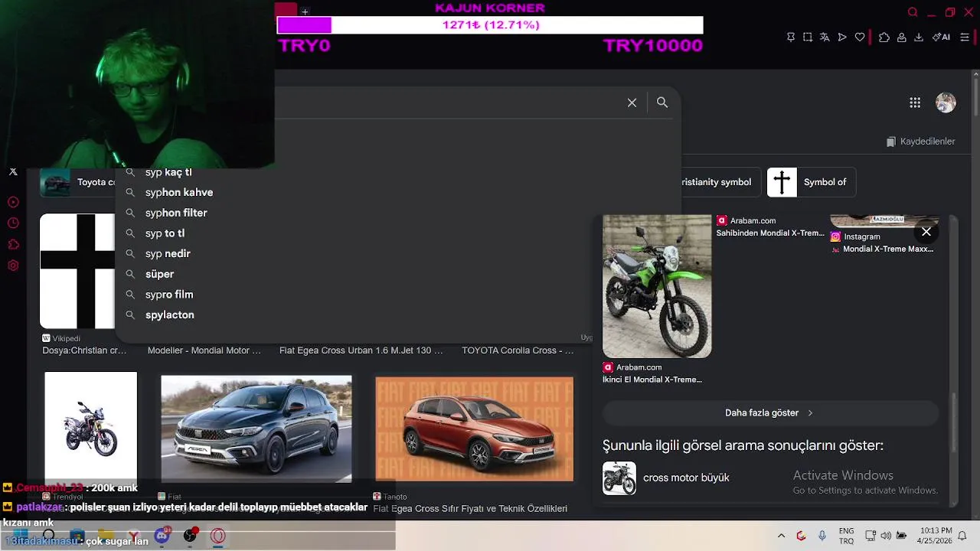Open 'İkinci El Mondial X-Treme' link
The width and height of the screenshot is (980, 551).
(x=652, y=380)
